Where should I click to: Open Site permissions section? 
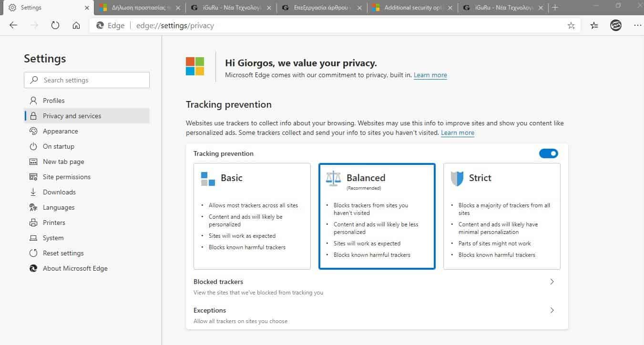[x=87, y=177]
